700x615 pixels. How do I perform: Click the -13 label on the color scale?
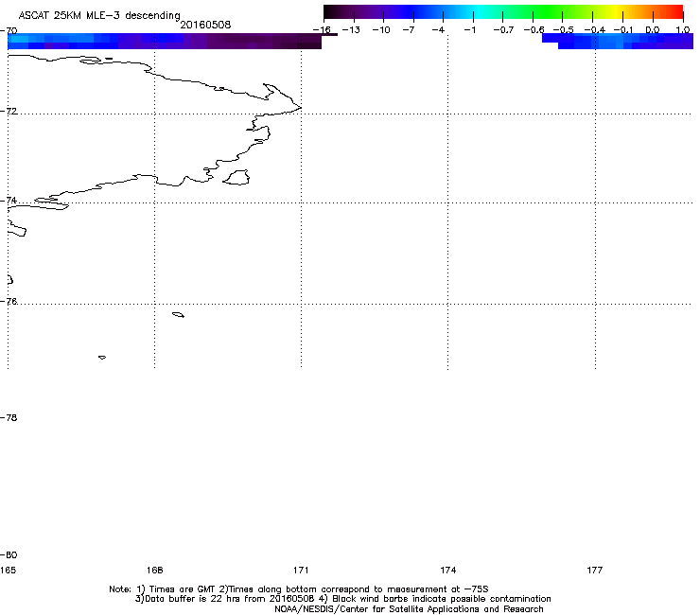pos(351,30)
